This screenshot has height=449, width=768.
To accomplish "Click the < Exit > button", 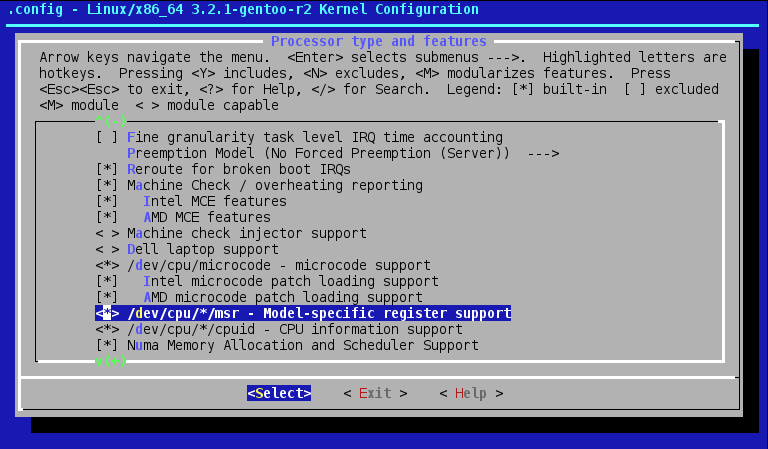I will 375,393.
